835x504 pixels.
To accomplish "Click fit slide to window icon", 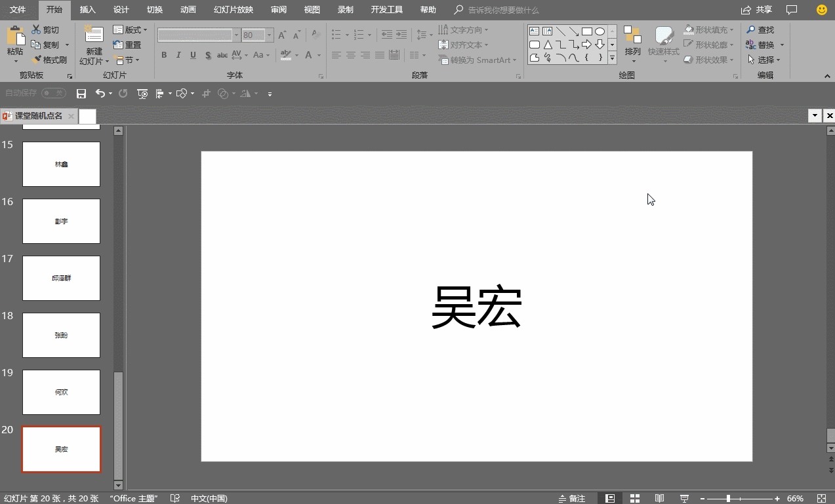I will point(822,499).
